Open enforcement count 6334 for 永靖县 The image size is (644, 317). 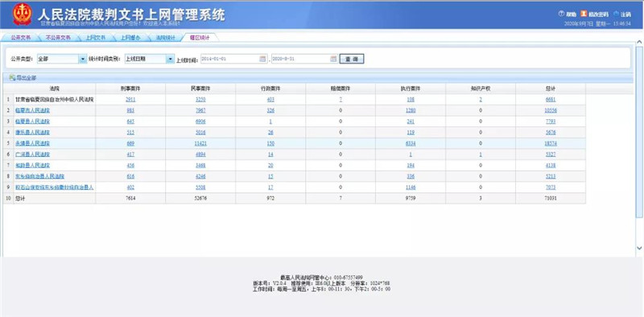411,143
